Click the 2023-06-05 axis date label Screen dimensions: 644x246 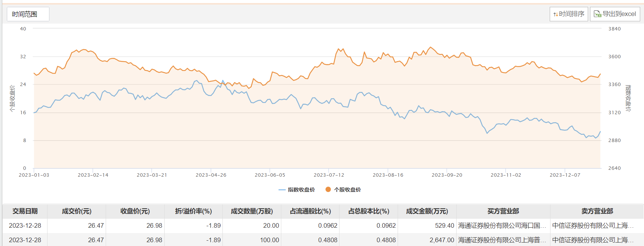tap(270, 175)
